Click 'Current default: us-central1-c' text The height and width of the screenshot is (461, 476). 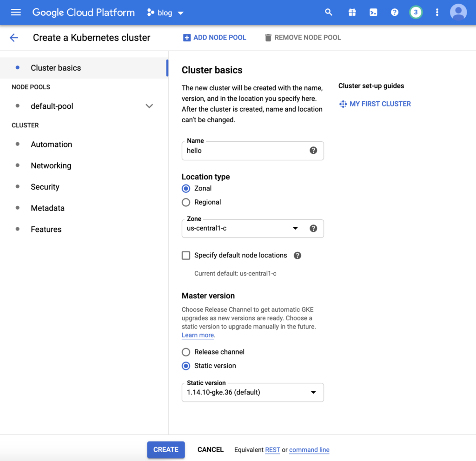coord(235,274)
